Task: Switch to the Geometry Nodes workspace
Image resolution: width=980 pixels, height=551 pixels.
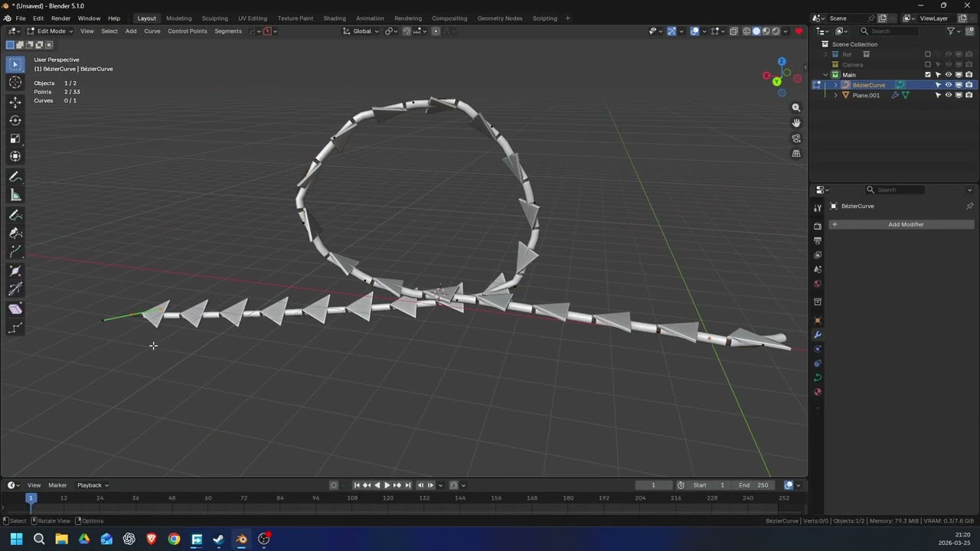Action: click(500, 18)
